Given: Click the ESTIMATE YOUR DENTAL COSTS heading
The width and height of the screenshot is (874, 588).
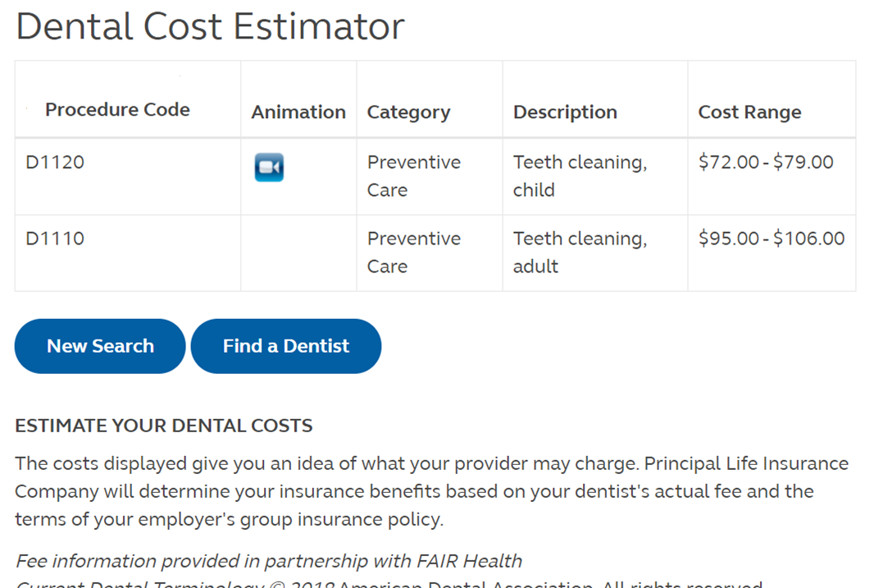Looking at the screenshot, I should pos(164,426).
